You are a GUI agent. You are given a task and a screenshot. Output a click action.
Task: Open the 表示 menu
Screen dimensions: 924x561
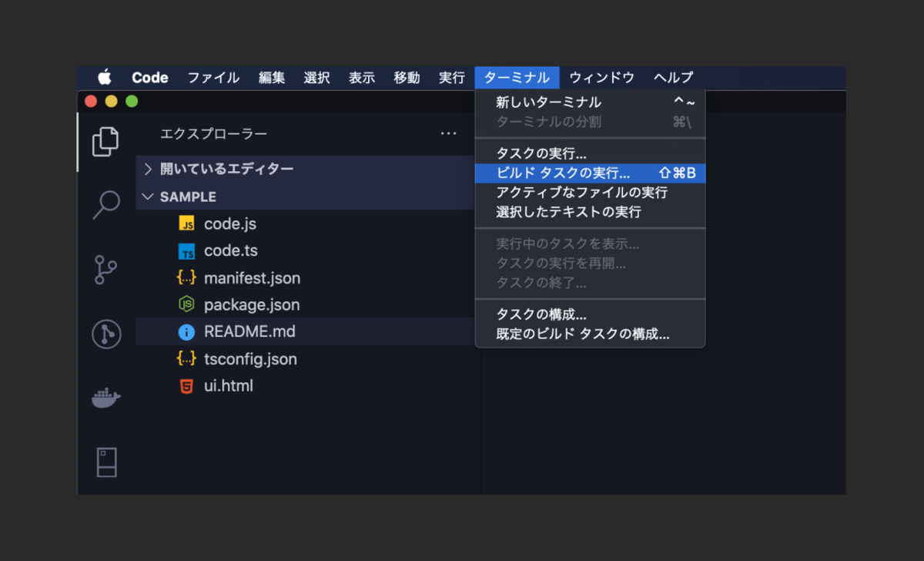pyautogui.click(x=362, y=77)
